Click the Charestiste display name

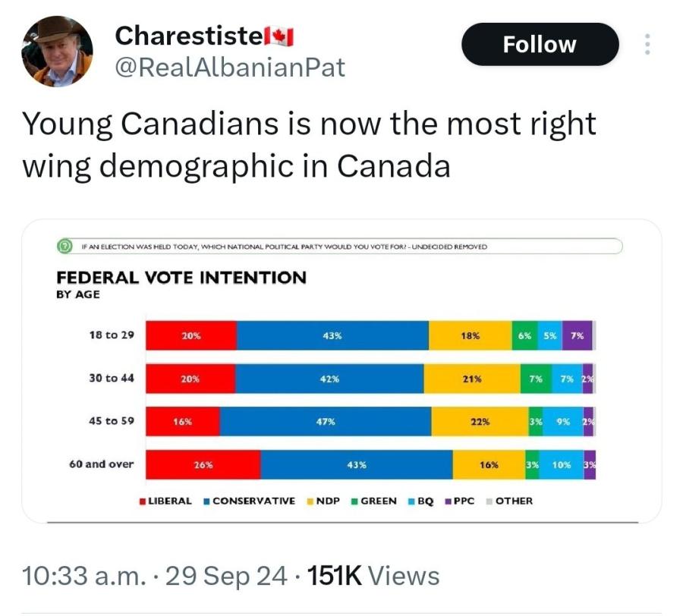point(187,35)
